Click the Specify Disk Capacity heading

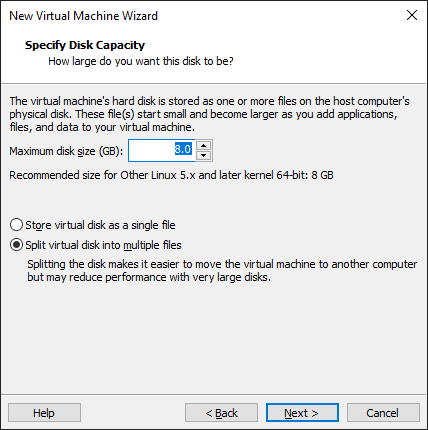pyautogui.click(x=85, y=45)
